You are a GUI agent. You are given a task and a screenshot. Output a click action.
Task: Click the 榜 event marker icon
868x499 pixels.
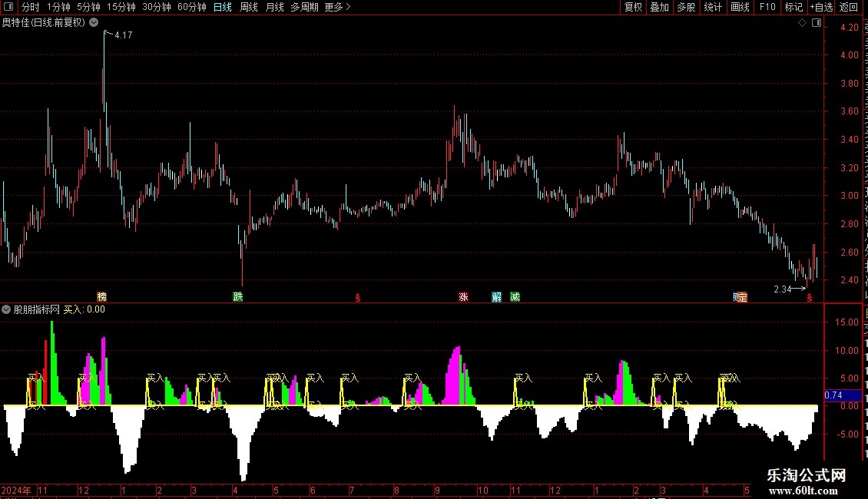102,297
